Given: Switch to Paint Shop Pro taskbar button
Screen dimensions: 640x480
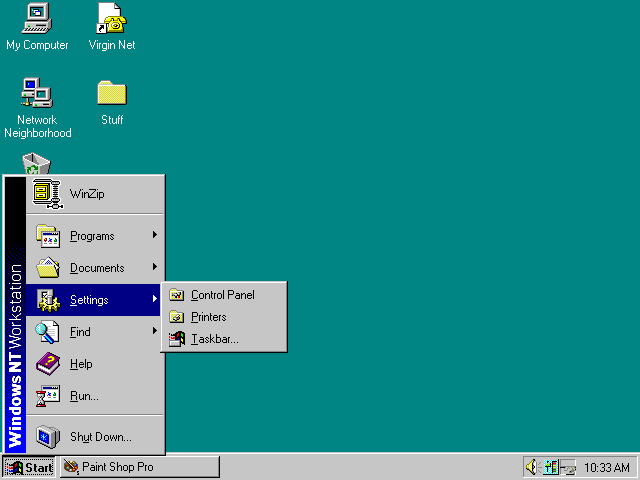Looking at the screenshot, I should click(140, 467).
